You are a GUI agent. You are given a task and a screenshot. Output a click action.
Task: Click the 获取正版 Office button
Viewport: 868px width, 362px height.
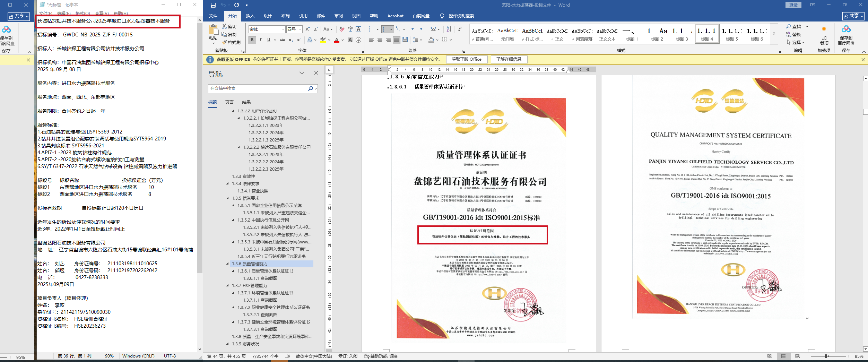[466, 59]
